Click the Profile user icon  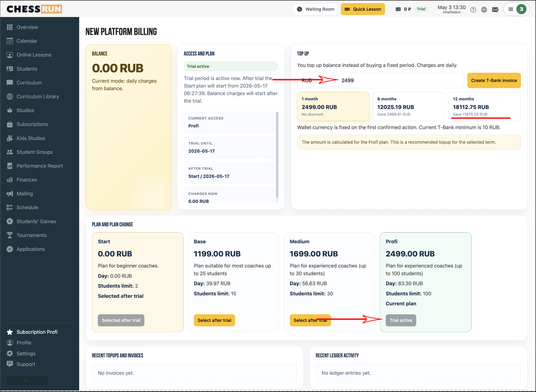(x=10, y=343)
